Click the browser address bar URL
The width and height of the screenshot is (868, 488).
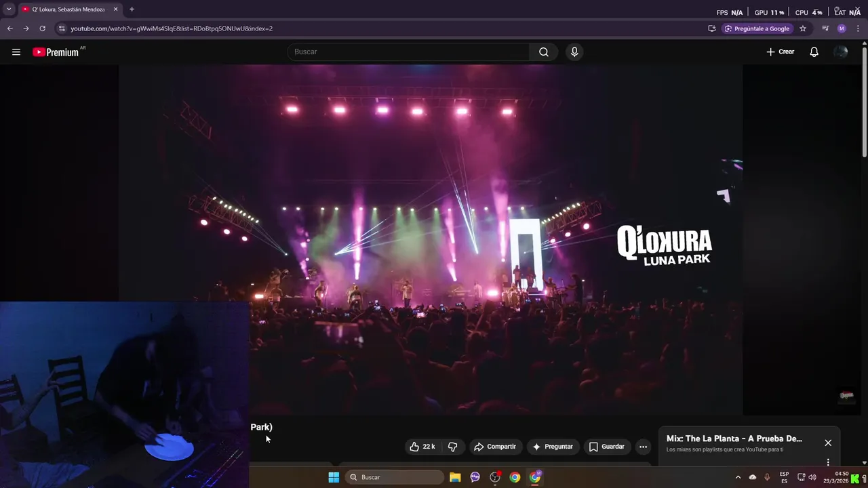click(172, 28)
